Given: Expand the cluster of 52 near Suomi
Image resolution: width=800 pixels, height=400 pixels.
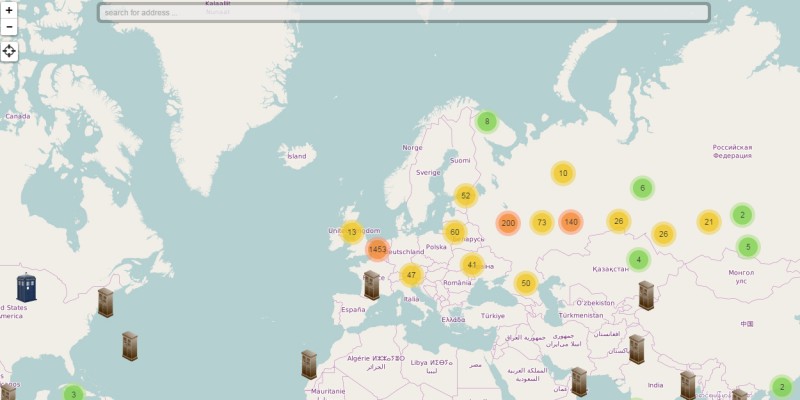Looking at the screenshot, I should pos(465,196).
